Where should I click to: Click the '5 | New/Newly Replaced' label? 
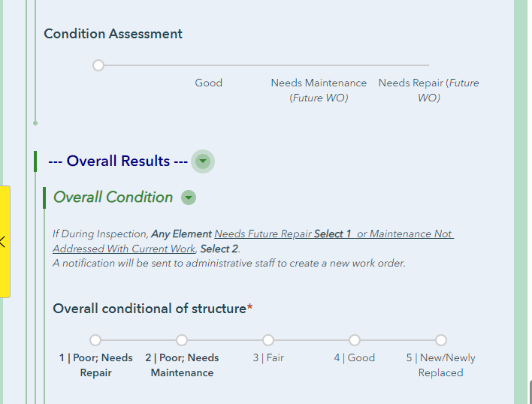coord(441,365)
